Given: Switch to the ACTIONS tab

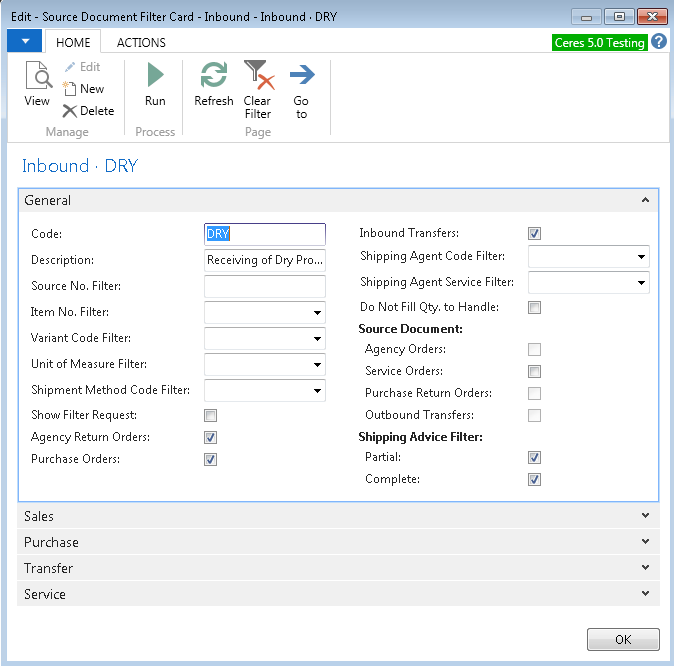Looking at the screenshot, I should [x=141, y=42].
